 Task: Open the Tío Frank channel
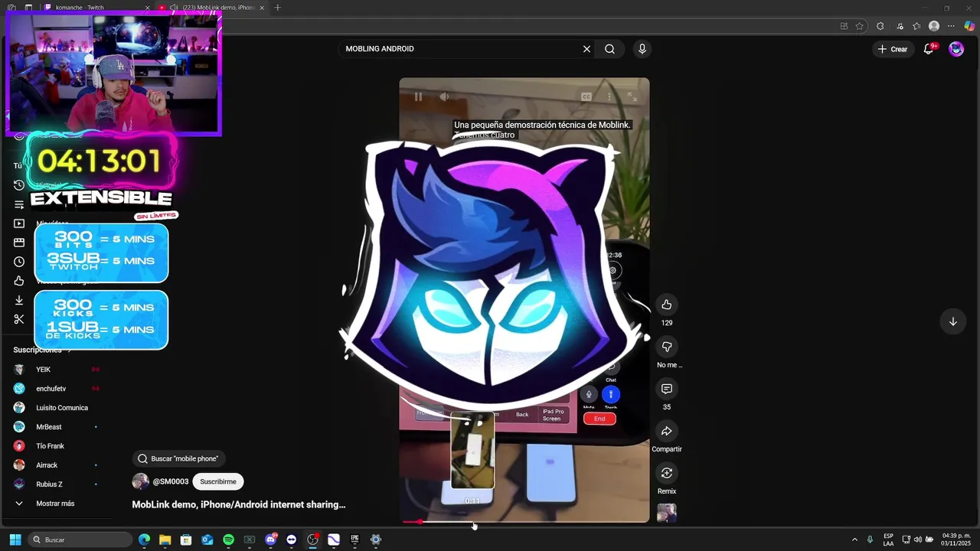click(x=50, y=446)
